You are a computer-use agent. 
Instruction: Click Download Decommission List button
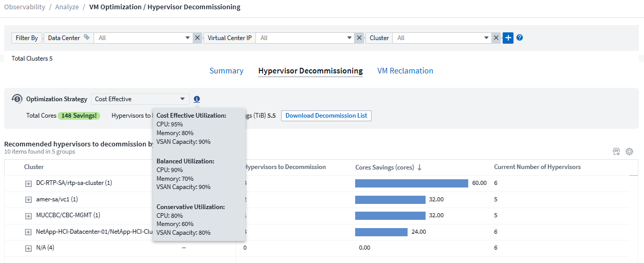pyautogui.click(x=326, y=116)
